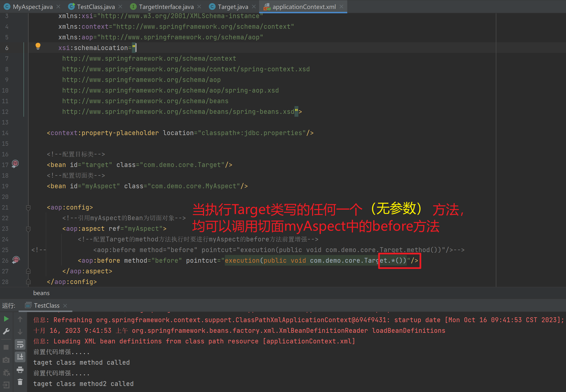566x392 pixels.
Task: Click the print console output icon
Action: [20, 370]
